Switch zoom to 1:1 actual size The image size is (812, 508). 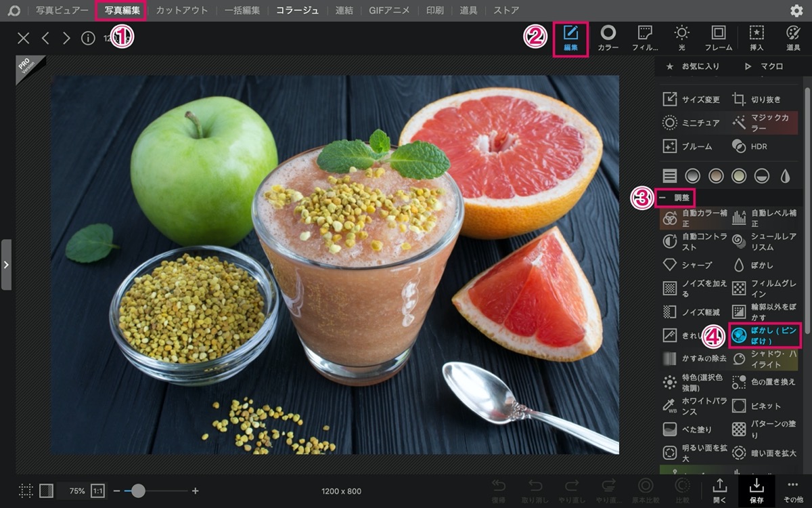[97, 491]
